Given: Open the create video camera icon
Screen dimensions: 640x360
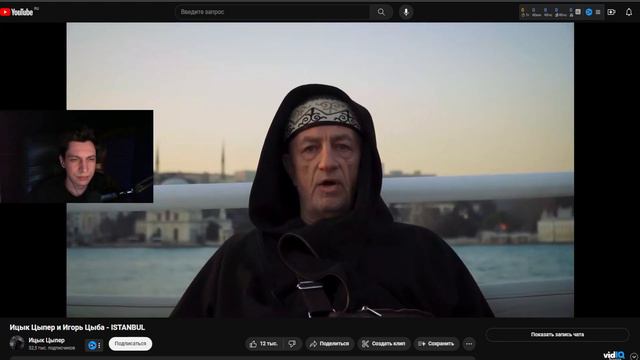Looking at the screenshot, I should coord(611,12).
